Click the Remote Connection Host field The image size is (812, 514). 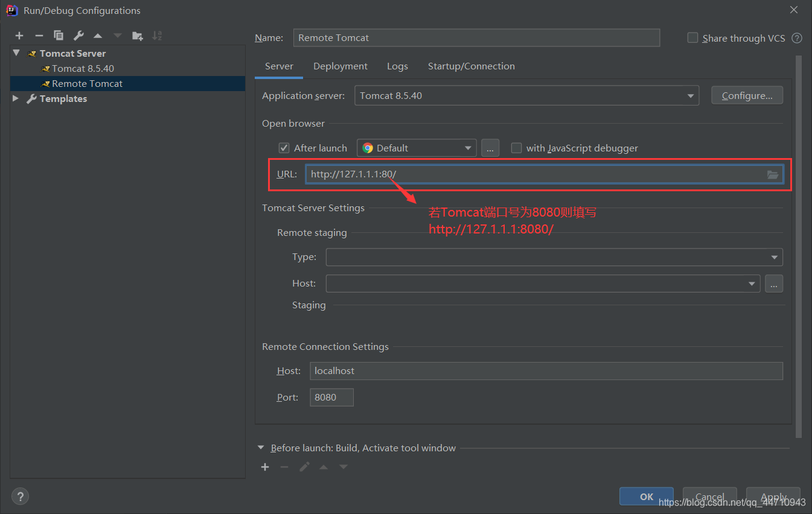click(x=546, y=370)
